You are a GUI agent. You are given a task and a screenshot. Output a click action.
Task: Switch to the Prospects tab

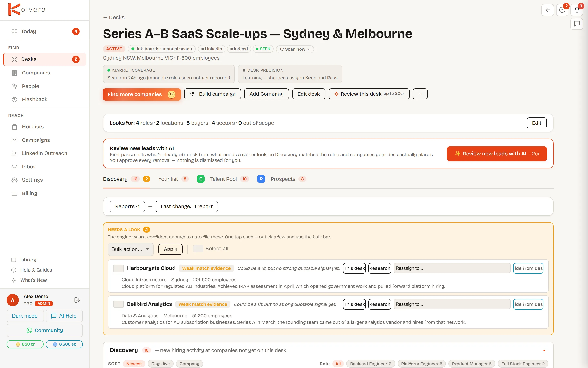pyautogui.click(x=282, y=179)
